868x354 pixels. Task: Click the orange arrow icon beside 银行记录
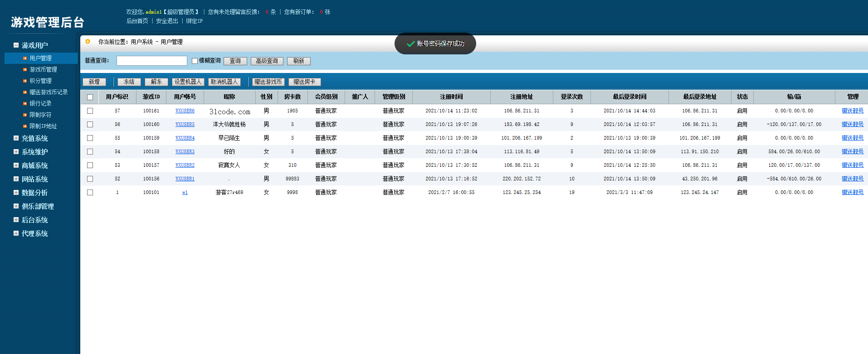[25, 103]
